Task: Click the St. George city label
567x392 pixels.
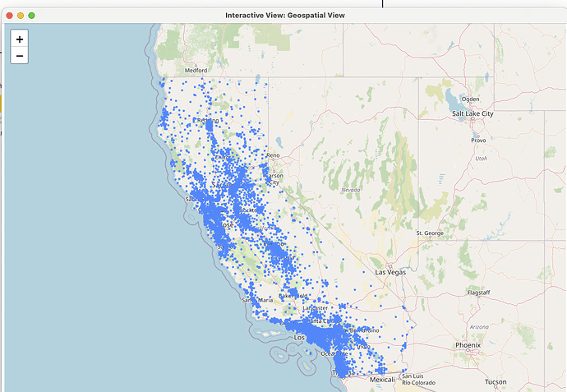Action: tap(431, 233)
